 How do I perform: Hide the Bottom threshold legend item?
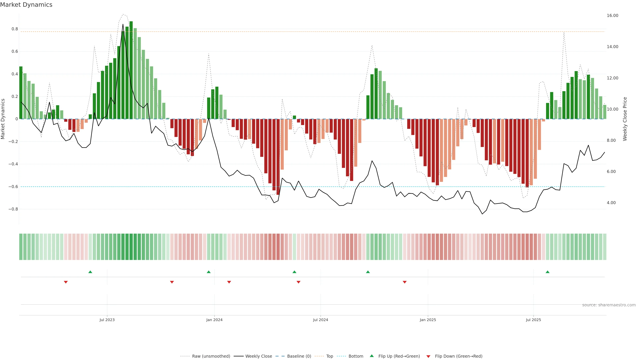[356, 356]
